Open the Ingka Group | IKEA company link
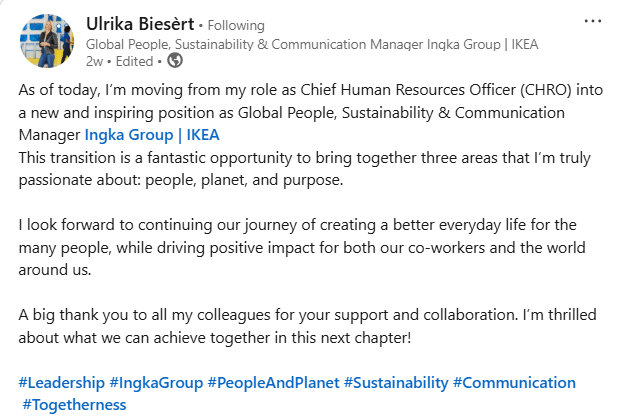Image resolution: width=618 pixels, height=416 pixels. [x=151, y=134]
